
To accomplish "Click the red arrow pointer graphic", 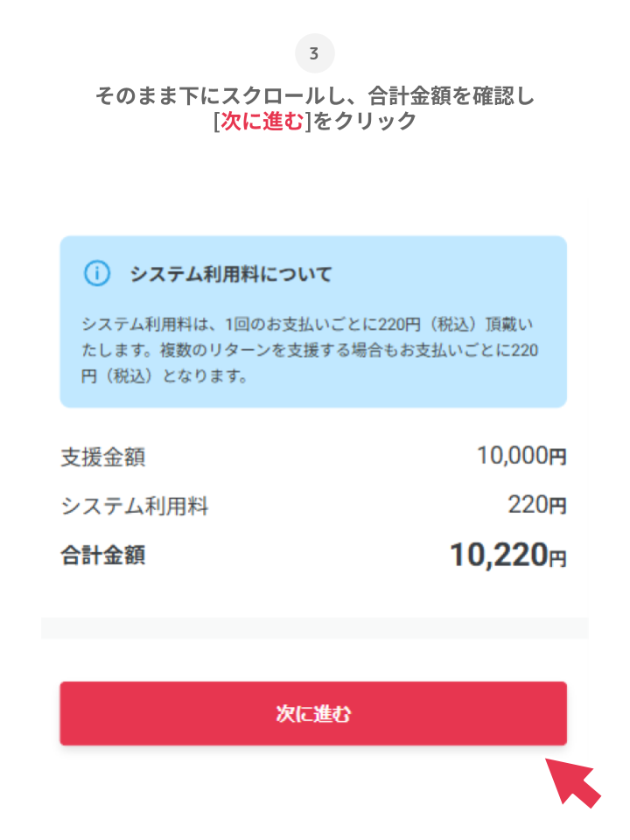I will tap(573, 781).
